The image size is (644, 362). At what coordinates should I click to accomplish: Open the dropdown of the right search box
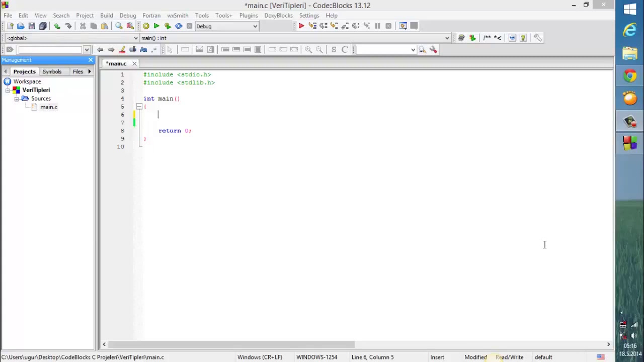point(413,50)
